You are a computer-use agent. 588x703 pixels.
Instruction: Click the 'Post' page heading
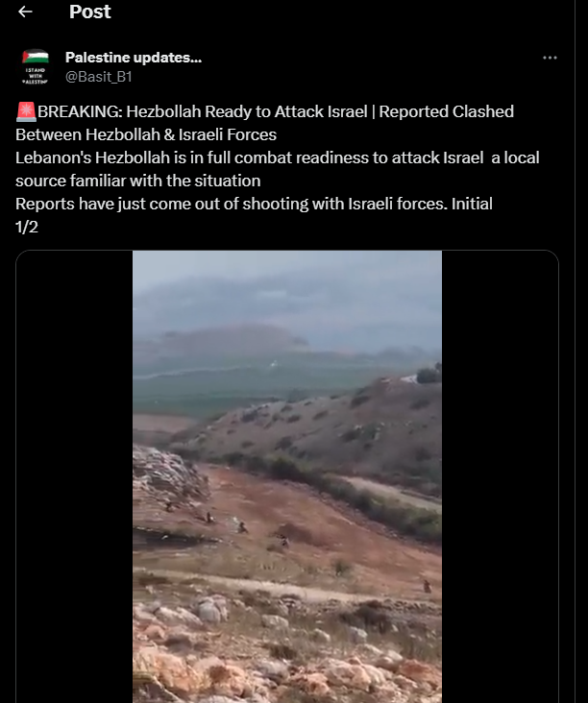89,12
